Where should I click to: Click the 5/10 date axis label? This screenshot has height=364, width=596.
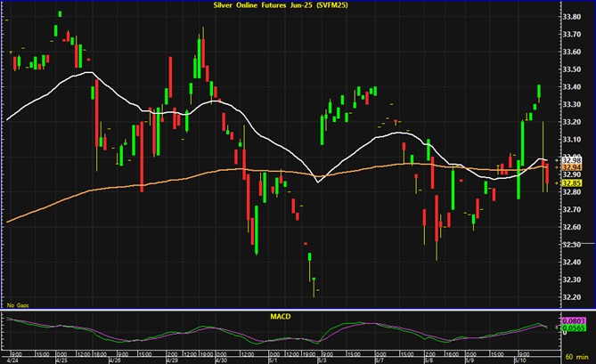(522, 360)
